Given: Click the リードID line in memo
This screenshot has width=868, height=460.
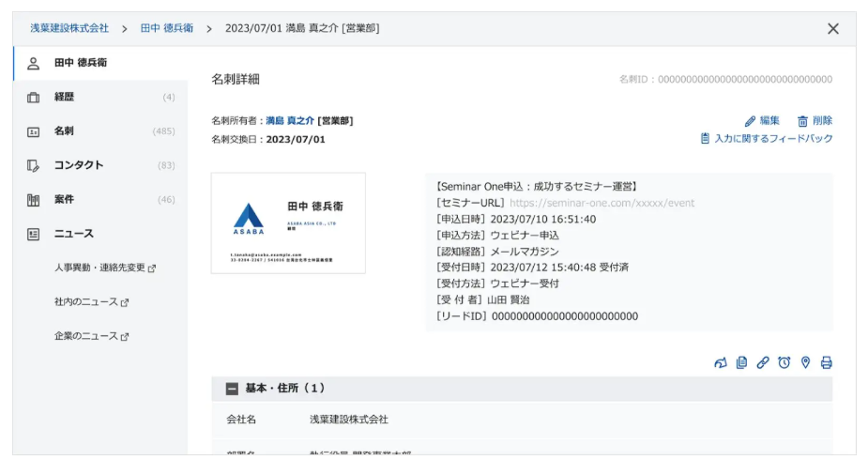Looking at the screenshot, I should point(537,316).
